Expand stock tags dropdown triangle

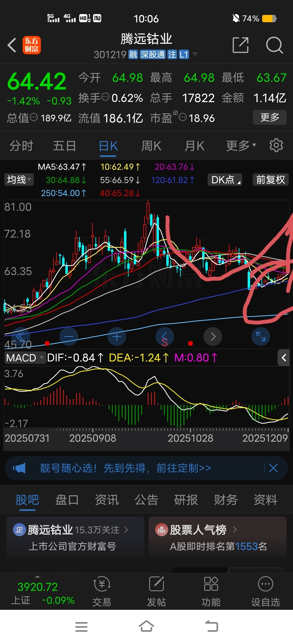tap(195, 54)
